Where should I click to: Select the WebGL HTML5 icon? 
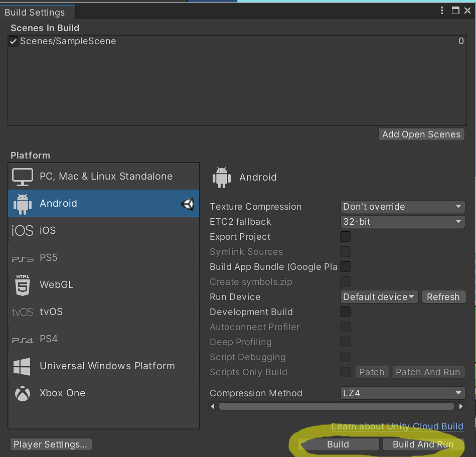coord(23,285)
